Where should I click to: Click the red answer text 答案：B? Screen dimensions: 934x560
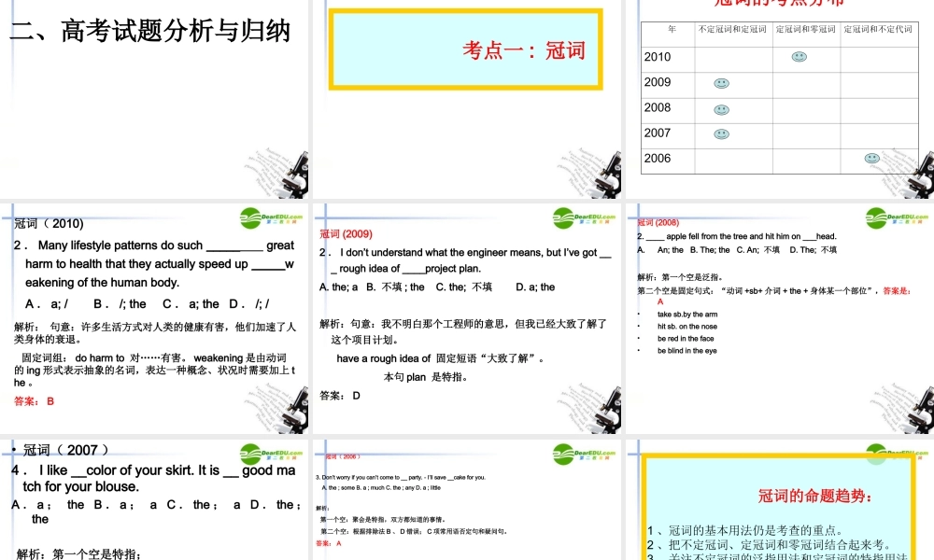34,401
